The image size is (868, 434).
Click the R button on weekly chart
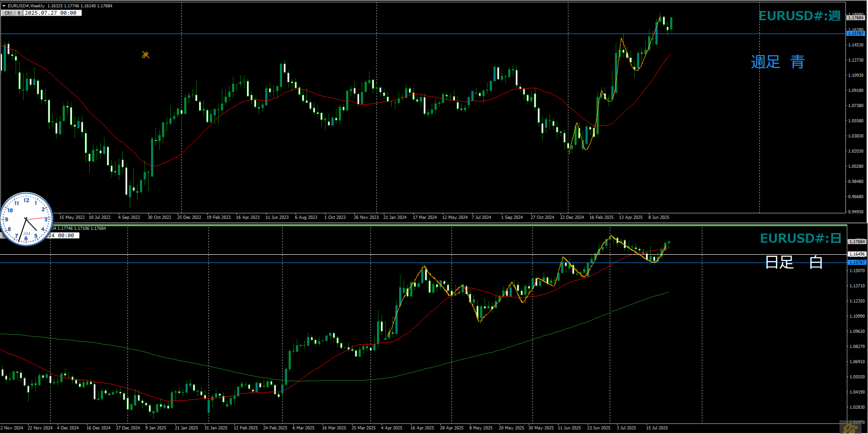(19, 13)
